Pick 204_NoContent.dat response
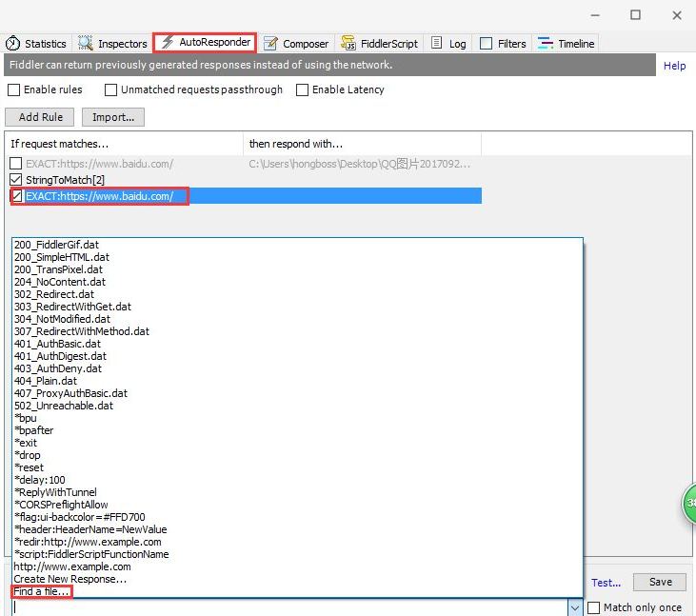Screen dimensions: 696x616 pyautogui.click(x=296, y=282)
